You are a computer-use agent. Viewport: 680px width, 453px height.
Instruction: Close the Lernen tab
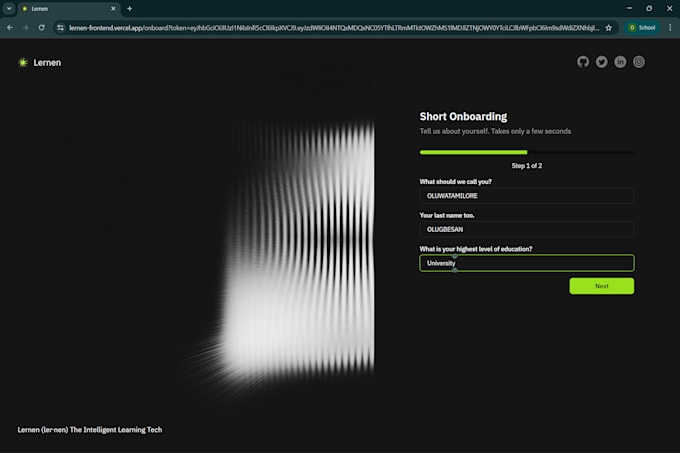(x=113, y=9)
